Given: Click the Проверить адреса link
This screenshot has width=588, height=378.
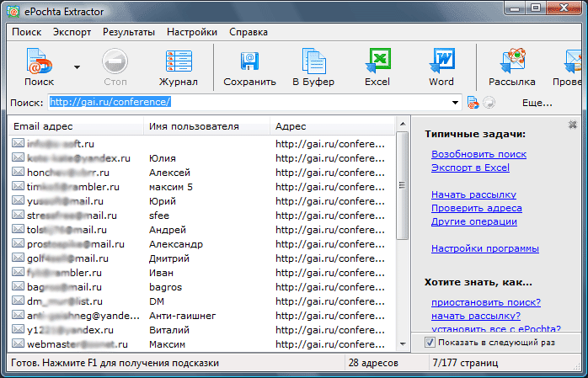Looking at the screenshot, I should [477, 208].
